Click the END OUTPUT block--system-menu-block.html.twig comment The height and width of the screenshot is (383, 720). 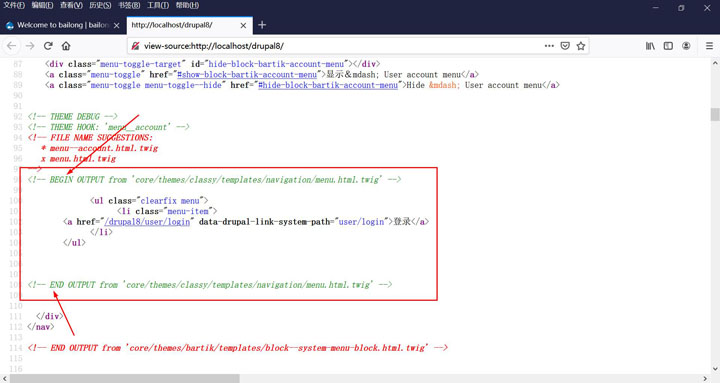[x=238, y=348]
